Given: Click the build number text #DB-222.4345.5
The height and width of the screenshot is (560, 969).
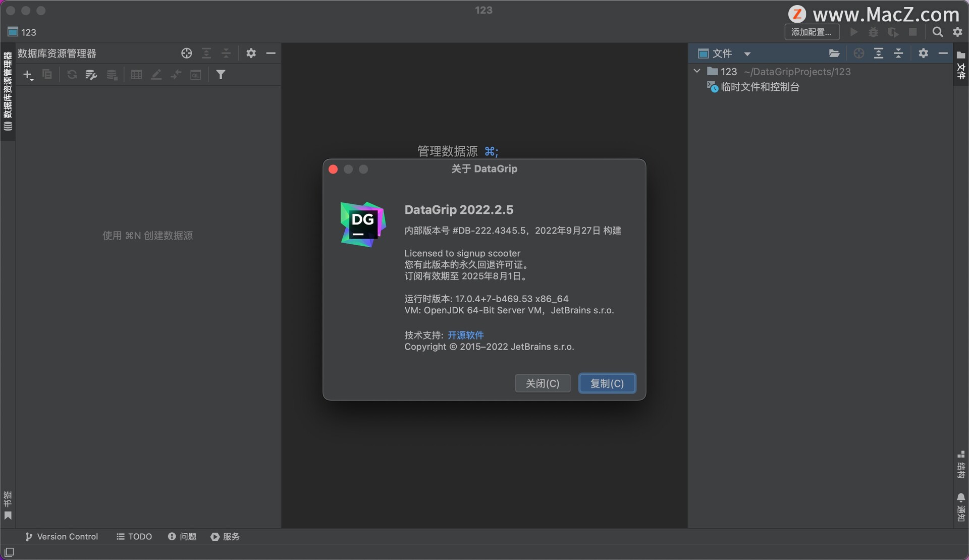Looking at the screenshot, I should tap(490, 231).
